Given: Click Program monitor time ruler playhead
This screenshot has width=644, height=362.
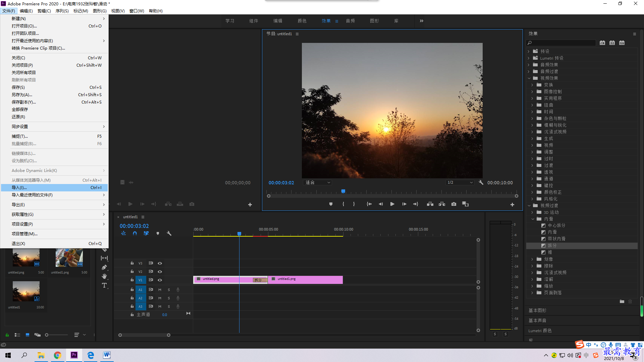Looking at the screenshot, I should click(343, 191).
